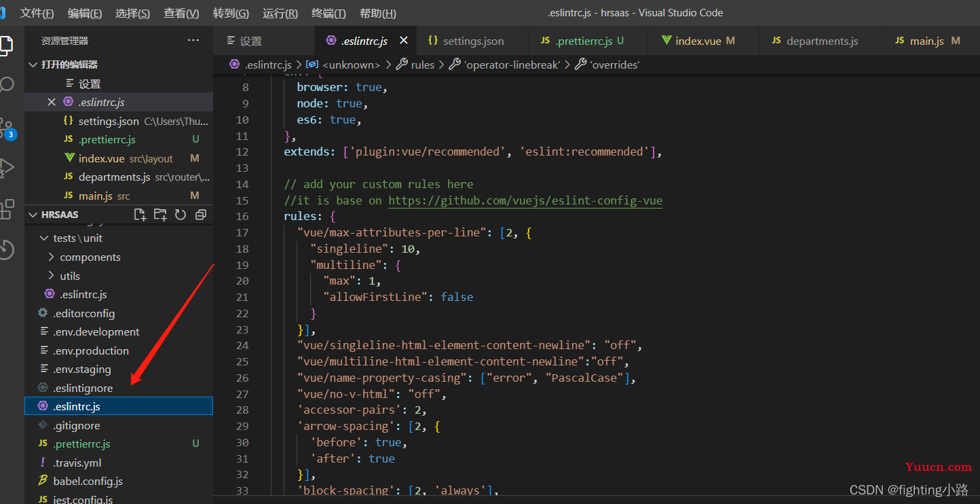The height and width of the screenshot is (504, 980).
Task: Open departments.js in open editors list
Action: click(119, 177)
